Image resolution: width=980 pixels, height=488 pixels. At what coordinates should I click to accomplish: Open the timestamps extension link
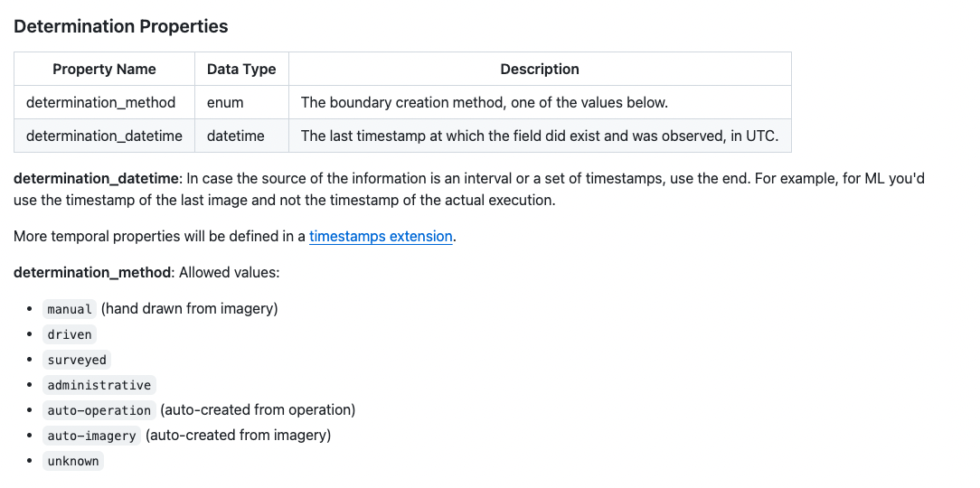pos(381,237)
